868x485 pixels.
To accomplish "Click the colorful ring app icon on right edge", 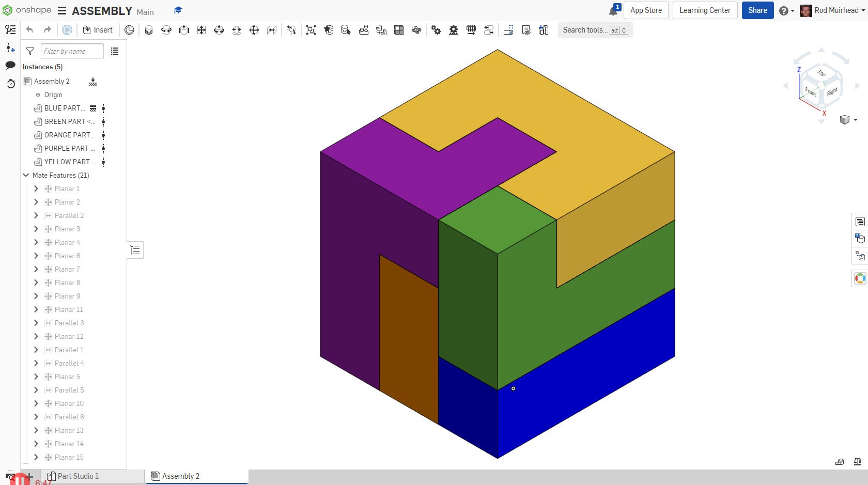I will (x=860, y=278).
